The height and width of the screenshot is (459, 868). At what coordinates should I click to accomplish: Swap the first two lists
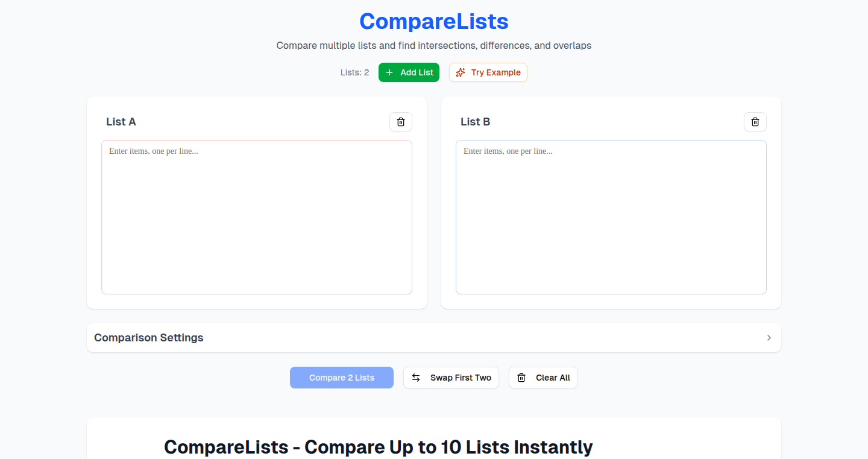tap(451, 378)
